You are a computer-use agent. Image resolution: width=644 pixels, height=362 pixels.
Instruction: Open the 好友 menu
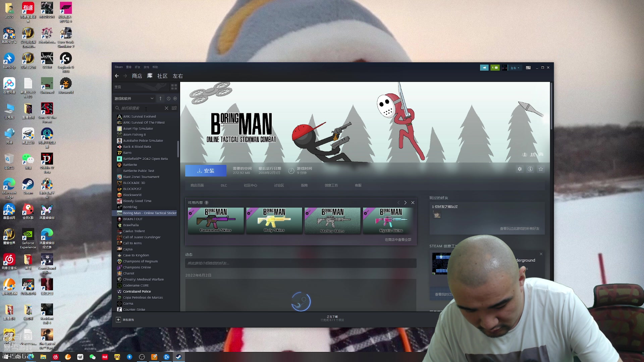click(x=138, y=67)
